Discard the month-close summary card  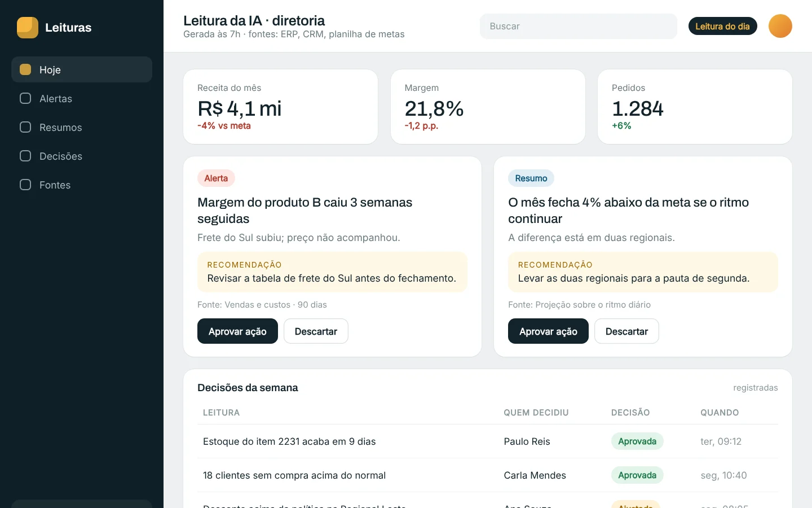[626, 331]
